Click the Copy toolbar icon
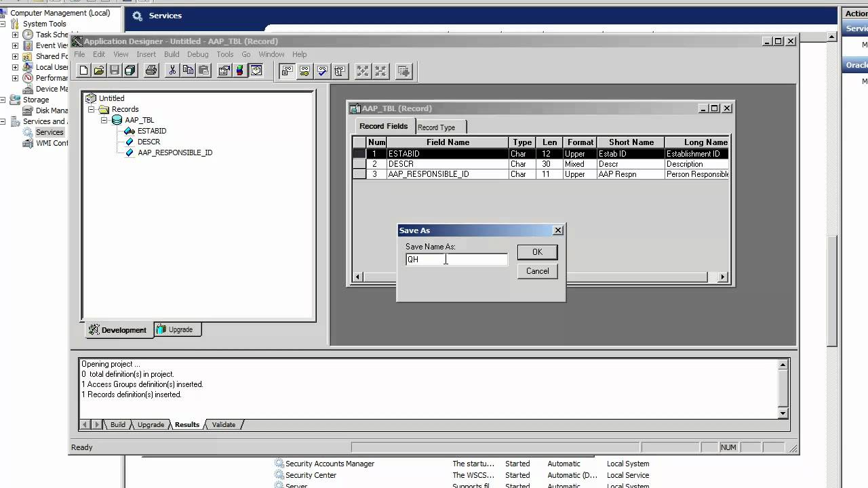 [x=188, y=70]
